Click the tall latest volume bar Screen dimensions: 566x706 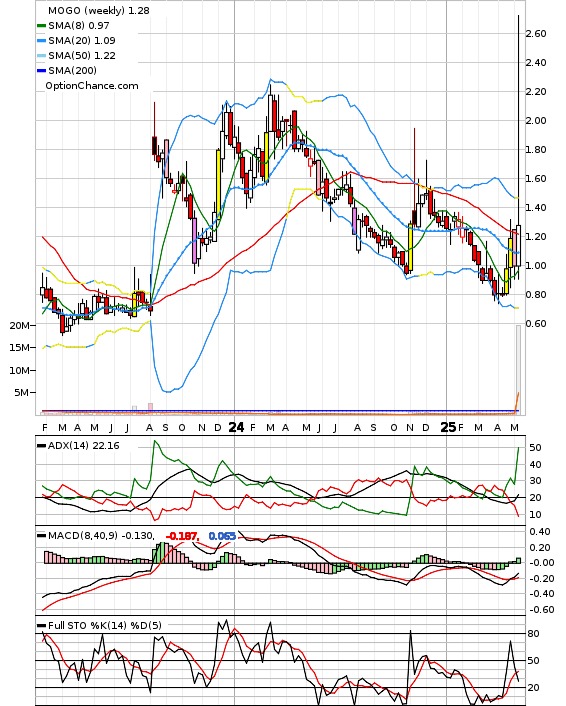coord(518,369)
